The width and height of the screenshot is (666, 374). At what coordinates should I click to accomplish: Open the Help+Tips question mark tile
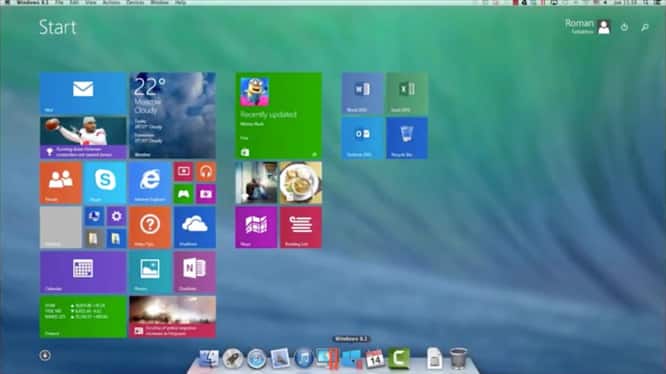click(x=150, y=227)
